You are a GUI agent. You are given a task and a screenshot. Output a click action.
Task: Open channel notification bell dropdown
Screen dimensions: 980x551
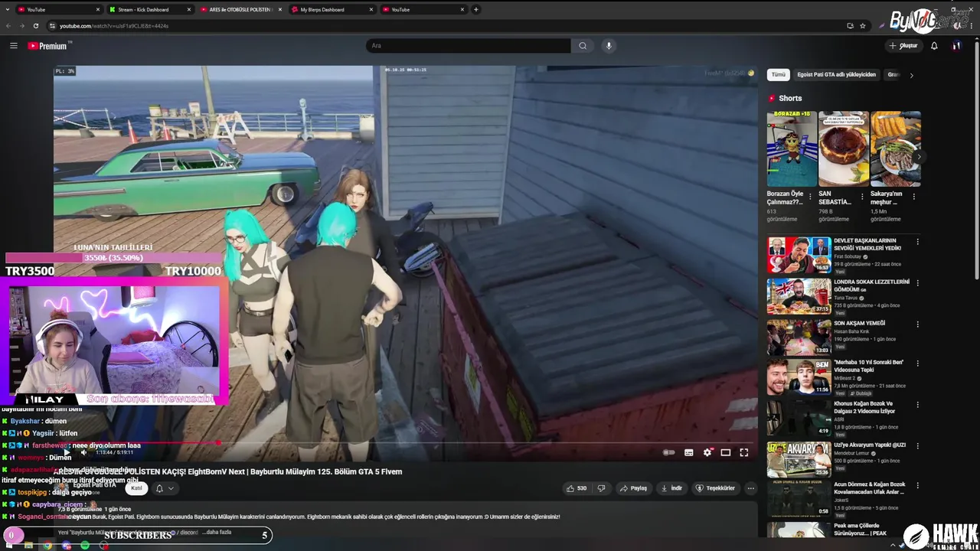(165, 488)
